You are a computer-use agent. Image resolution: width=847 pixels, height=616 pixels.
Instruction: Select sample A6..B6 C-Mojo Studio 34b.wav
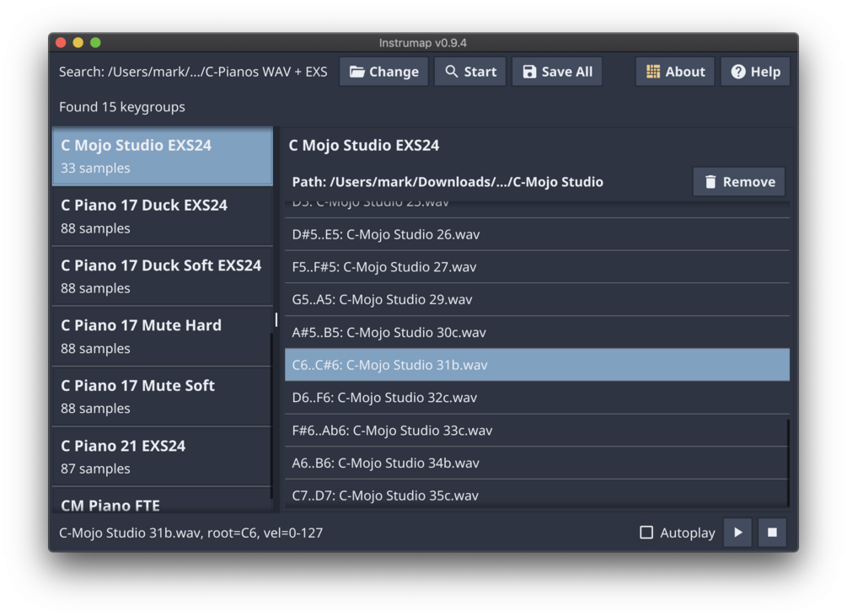click(537, 463)
